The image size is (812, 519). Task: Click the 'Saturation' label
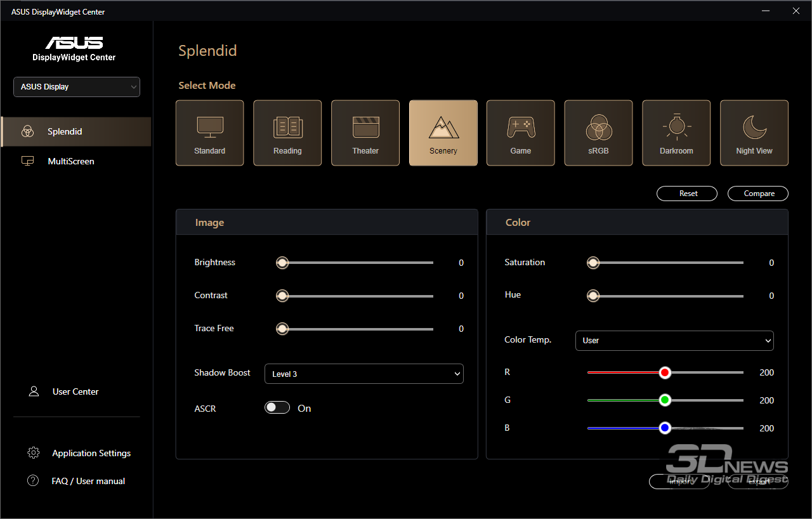525,262
